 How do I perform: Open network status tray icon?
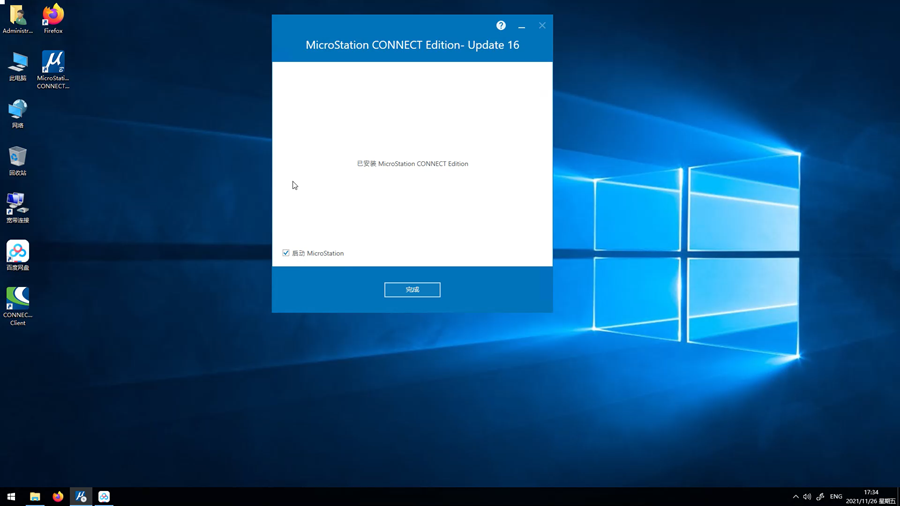pyautogui.click(x=820, y=497)
